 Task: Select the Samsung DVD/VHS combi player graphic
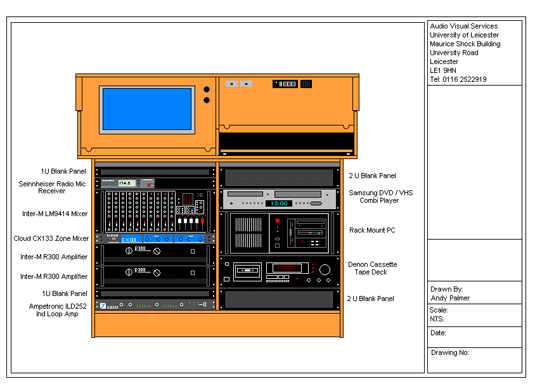279,199
